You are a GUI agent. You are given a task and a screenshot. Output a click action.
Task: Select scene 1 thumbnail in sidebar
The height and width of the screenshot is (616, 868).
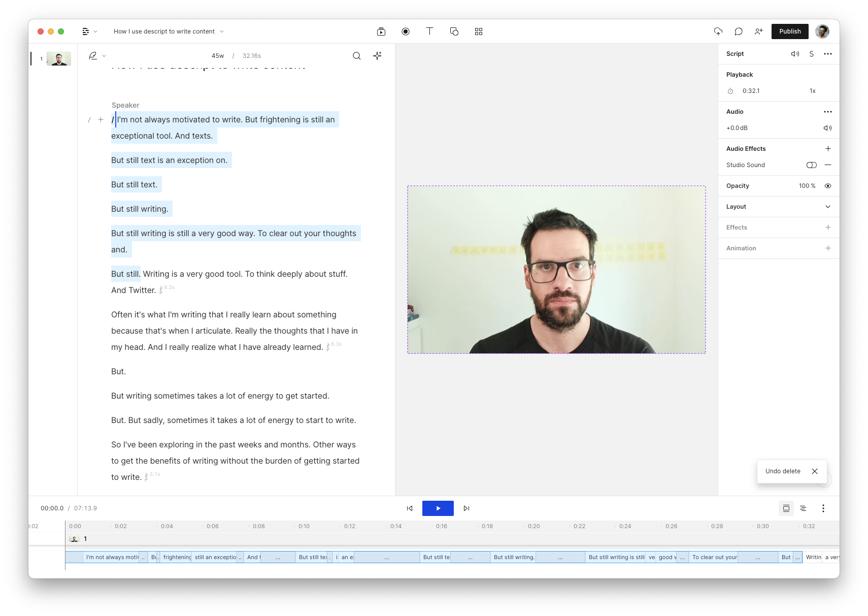coord(59,59)
